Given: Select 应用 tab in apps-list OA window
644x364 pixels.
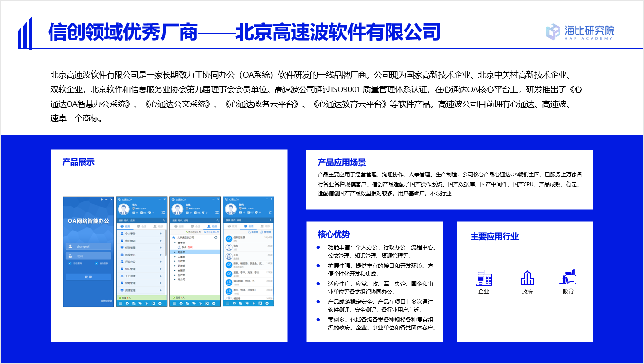Looking at the screenshot, I should coord(125,226).
